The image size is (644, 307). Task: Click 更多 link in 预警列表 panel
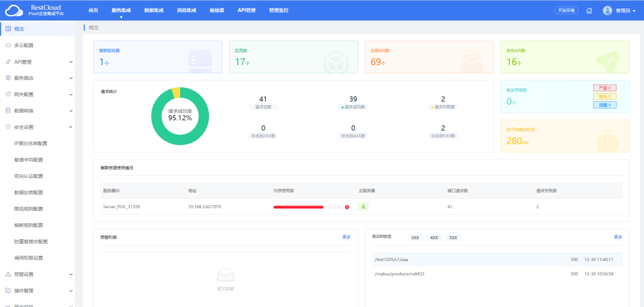[346, 237]
